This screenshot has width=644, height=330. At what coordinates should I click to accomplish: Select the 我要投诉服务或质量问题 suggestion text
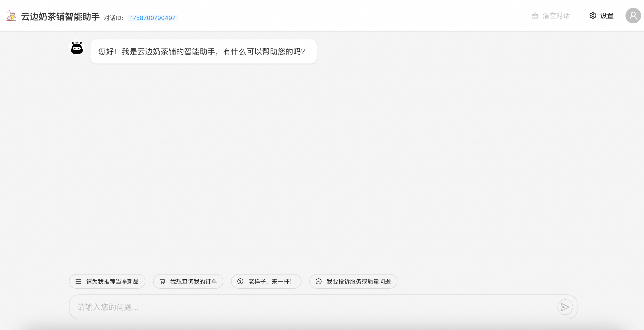coord(359,281)
